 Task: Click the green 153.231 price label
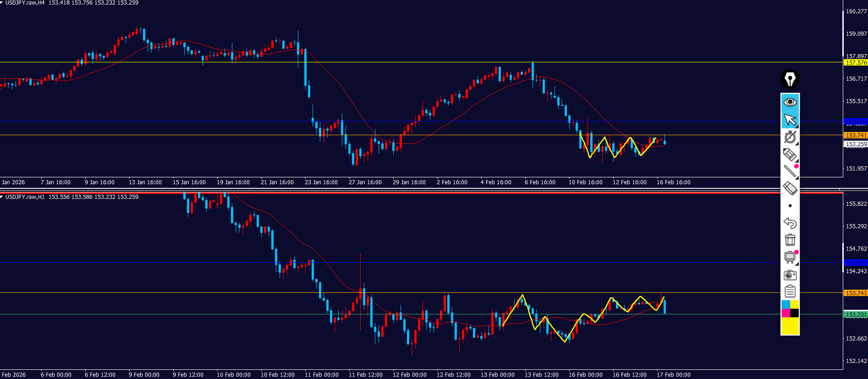tap(856, 315)
